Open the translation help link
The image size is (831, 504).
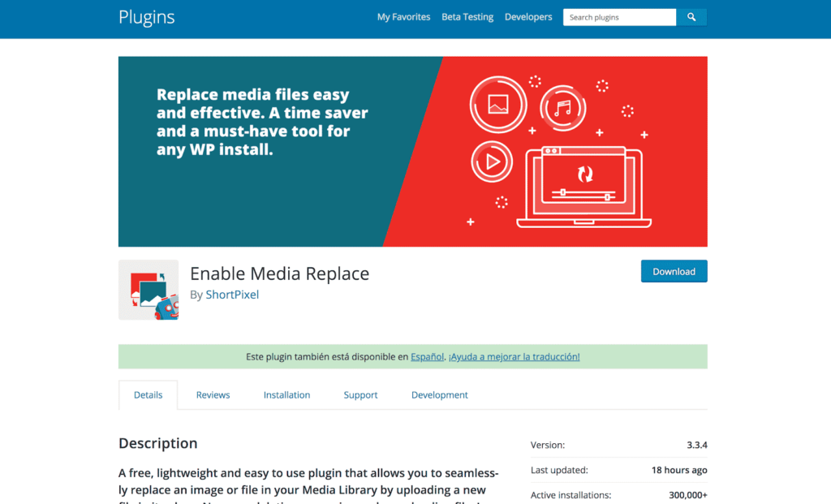pyautogui.click(x=515, y=356)
